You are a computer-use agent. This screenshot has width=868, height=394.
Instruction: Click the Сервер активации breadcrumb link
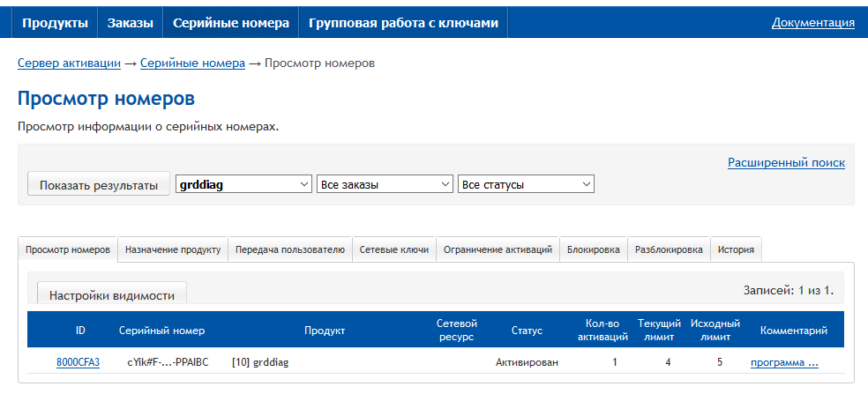(69, 63)
